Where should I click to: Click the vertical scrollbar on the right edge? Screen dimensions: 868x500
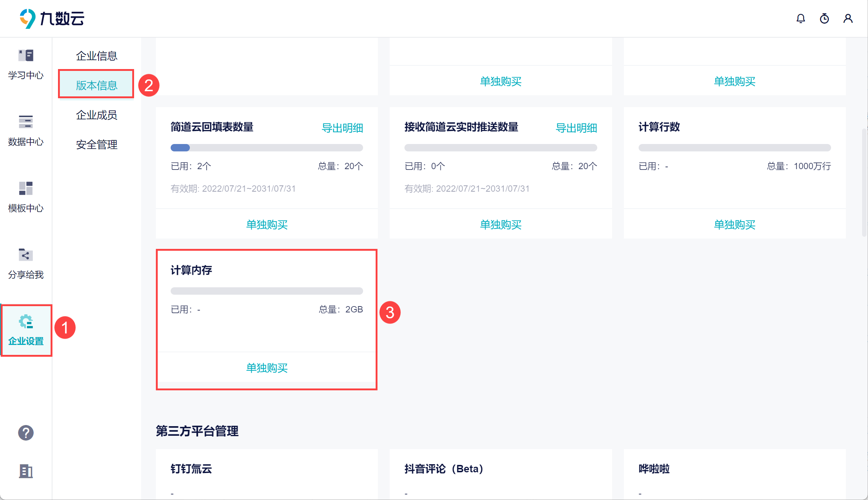864,182
